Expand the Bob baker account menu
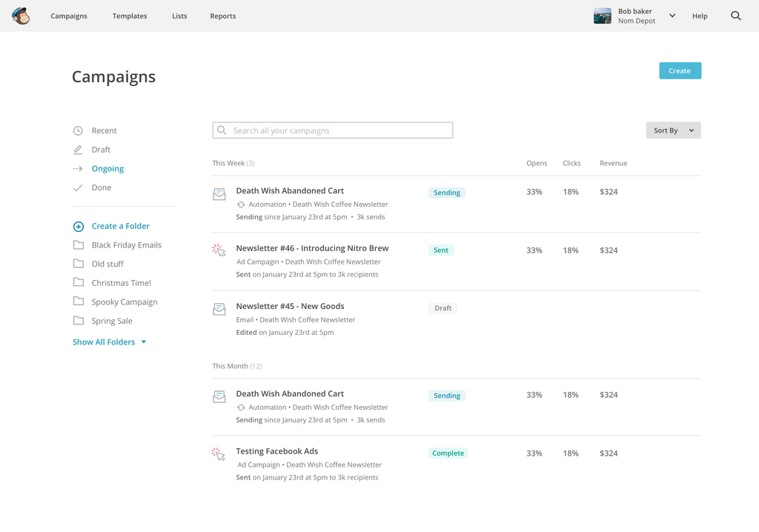759x532 pixels. click(x=672, y=16)
